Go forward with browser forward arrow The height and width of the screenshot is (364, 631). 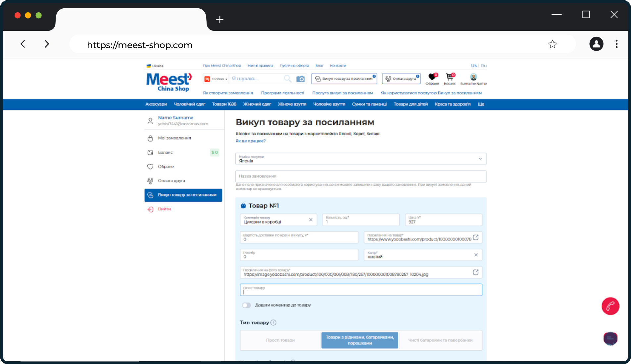coord(47,44)
